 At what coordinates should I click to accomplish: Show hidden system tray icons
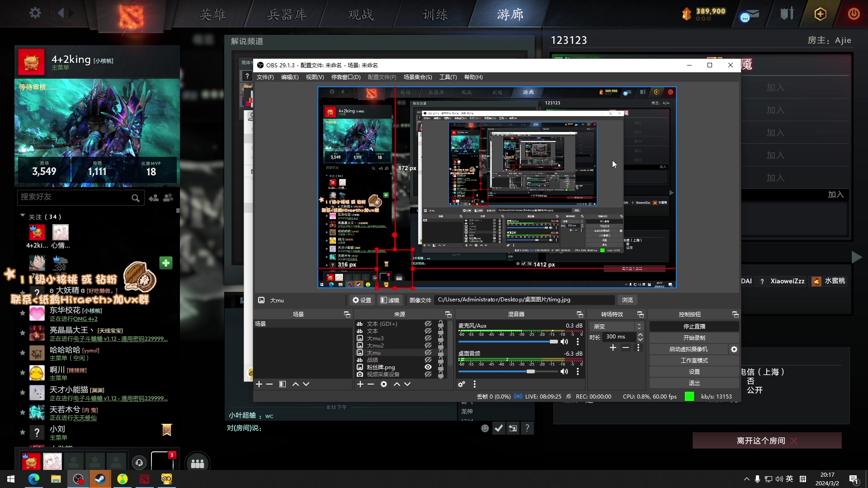click(746, 479)
